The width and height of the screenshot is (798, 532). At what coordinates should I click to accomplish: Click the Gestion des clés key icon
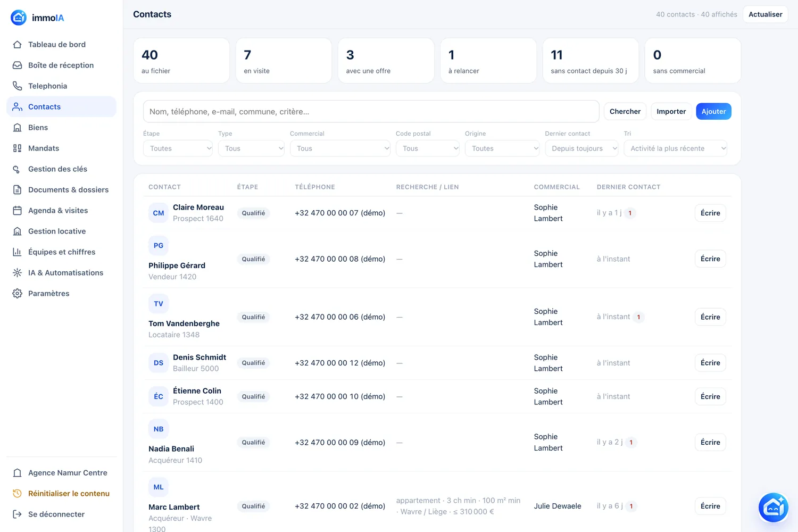pyautogui.click(x=18, y=169)
